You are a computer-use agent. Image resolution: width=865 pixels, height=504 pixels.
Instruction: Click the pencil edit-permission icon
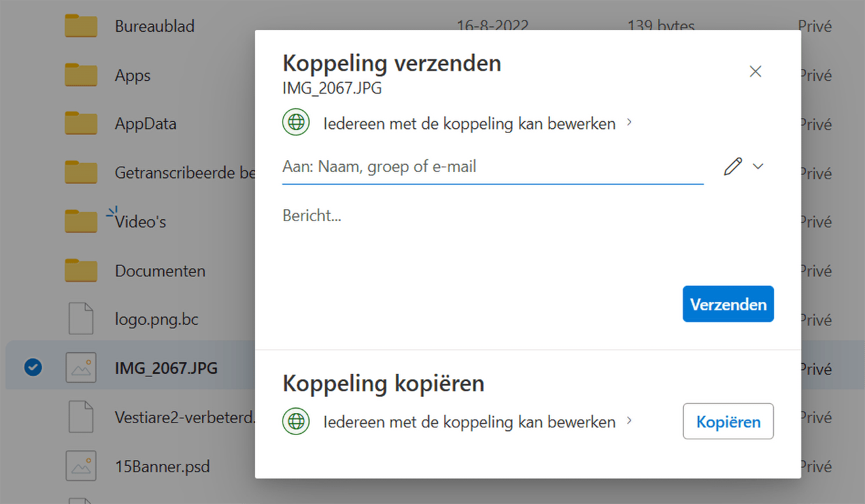pyautogui.click(x=733, y=167)
